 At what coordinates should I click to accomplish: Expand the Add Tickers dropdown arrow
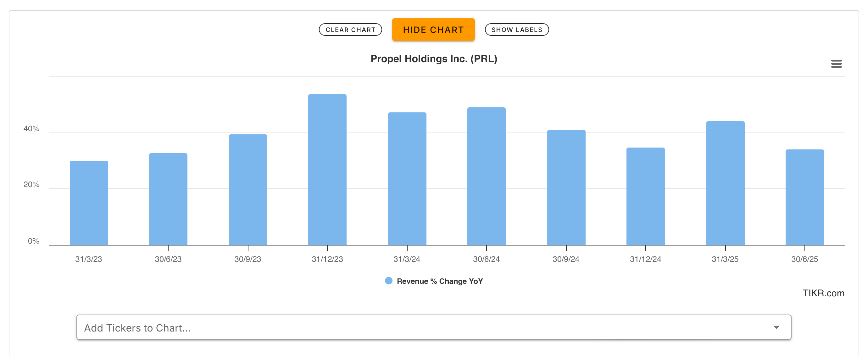coord(776,327)
